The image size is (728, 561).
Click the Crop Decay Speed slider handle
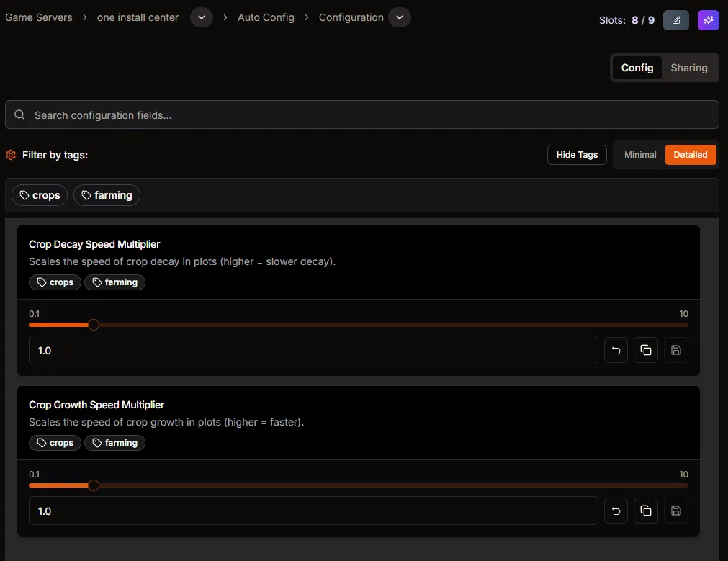click(x=93, y=325)
